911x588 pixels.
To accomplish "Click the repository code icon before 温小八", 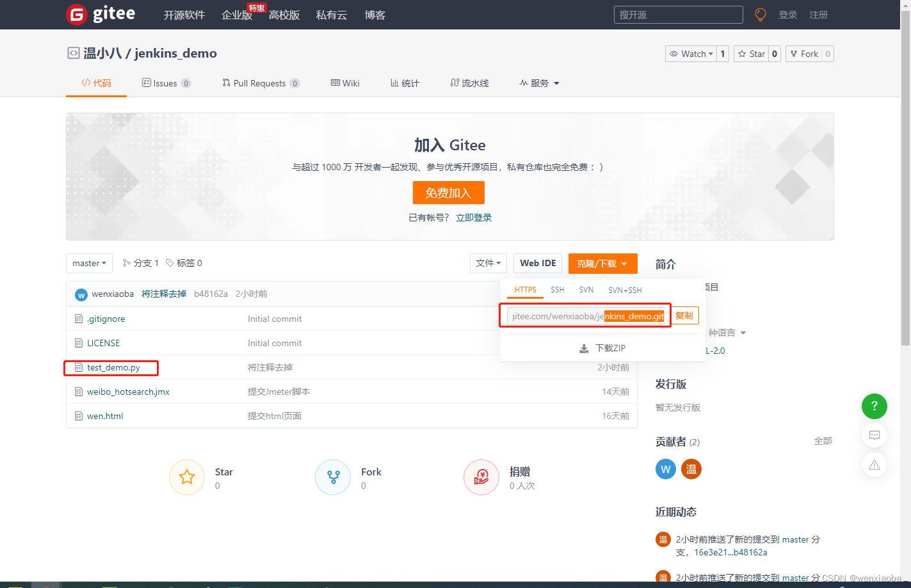I will [74, 53].
